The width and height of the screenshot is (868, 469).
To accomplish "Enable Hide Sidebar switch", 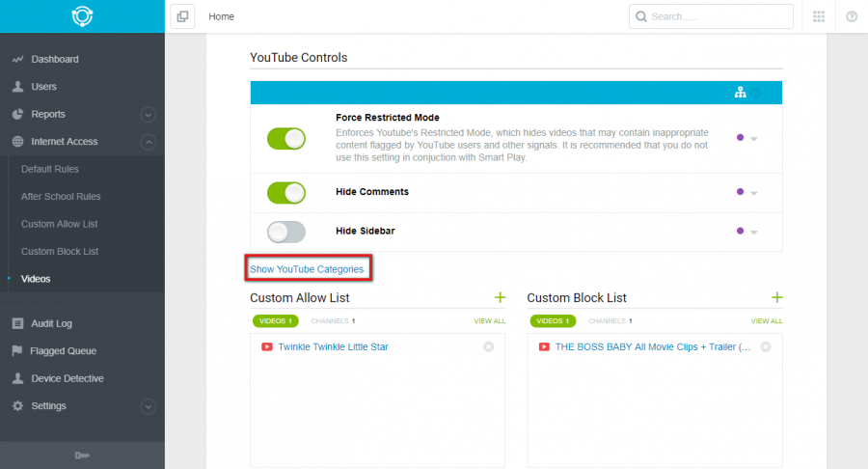I will [x=286, y=232].
